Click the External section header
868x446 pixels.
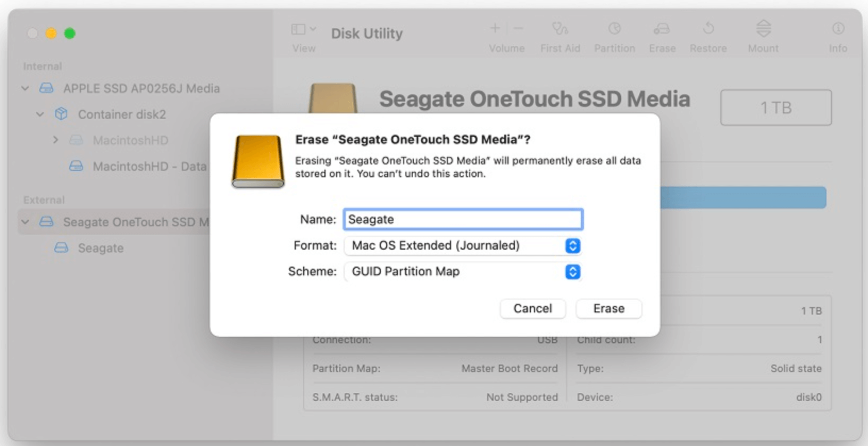coord(44,200)
